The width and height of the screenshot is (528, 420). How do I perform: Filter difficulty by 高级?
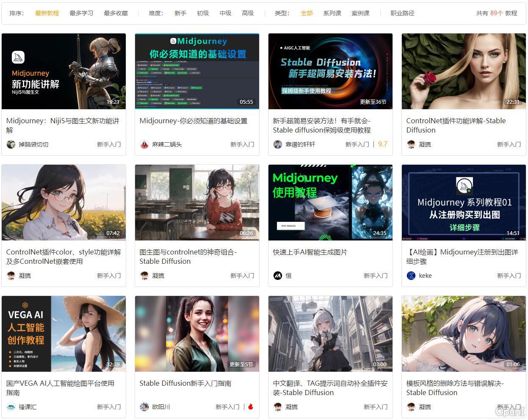(248, 13)
